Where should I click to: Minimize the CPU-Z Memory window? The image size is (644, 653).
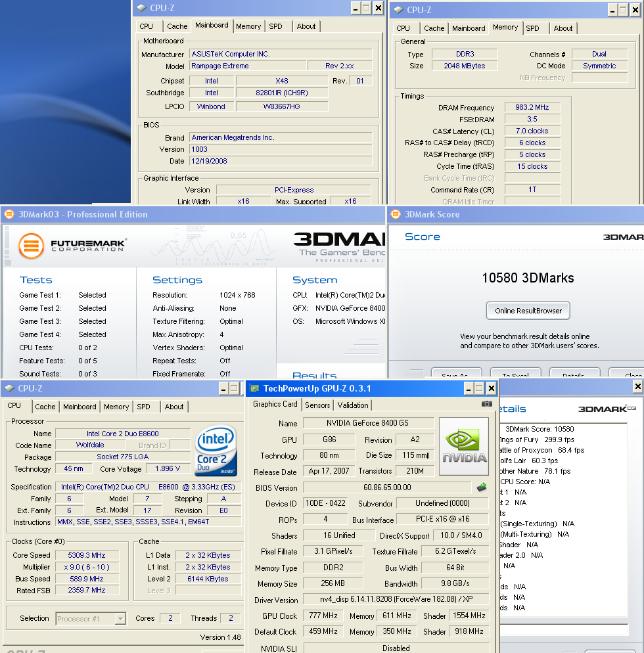click(612, 10)
